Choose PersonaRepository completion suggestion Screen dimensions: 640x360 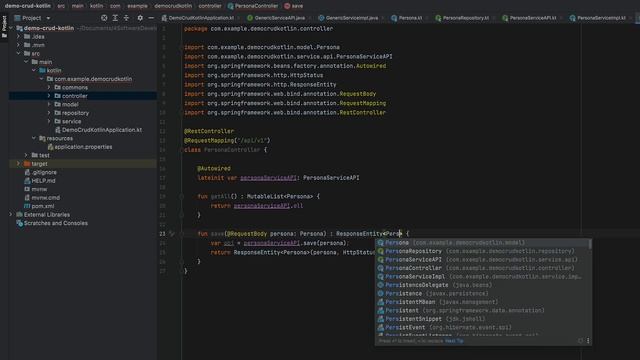(x=482, y=251)
